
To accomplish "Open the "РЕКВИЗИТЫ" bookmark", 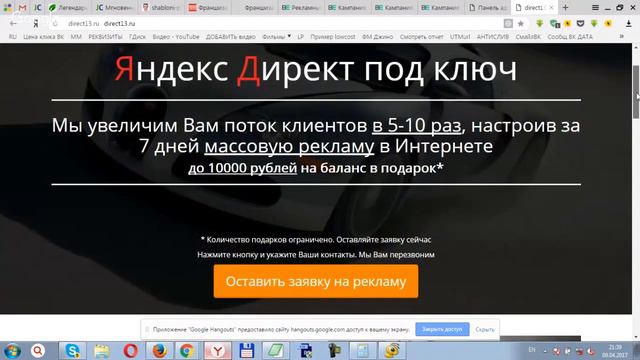I will coord(105,37).
